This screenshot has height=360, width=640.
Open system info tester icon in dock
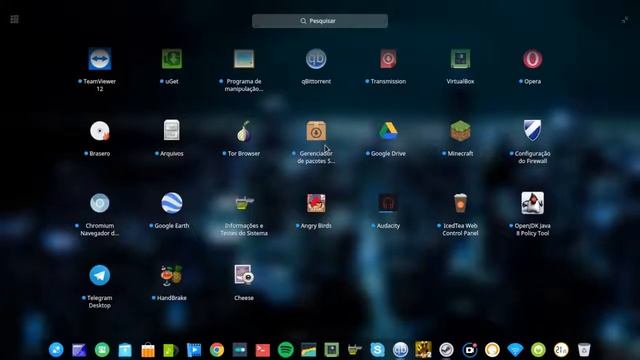[x=354, y=350]
